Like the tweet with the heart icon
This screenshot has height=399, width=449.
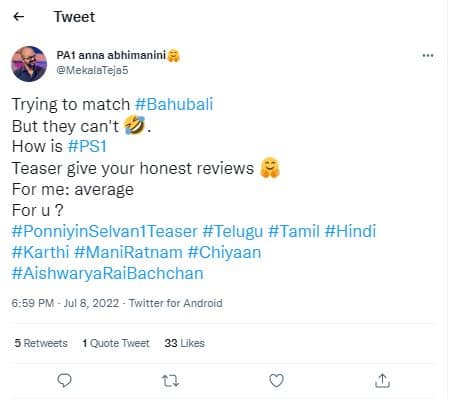pos(276,381)
